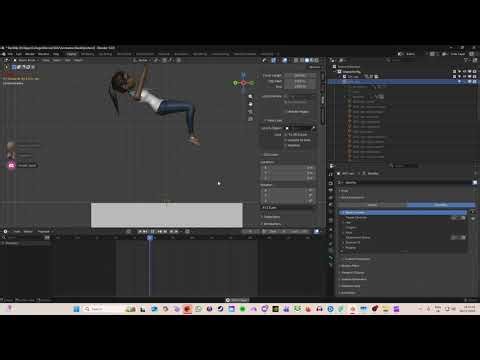Switch to the Modeling workspace tab
The width and height of the screenshot is (480, 360).
click(x=88, y=54)
